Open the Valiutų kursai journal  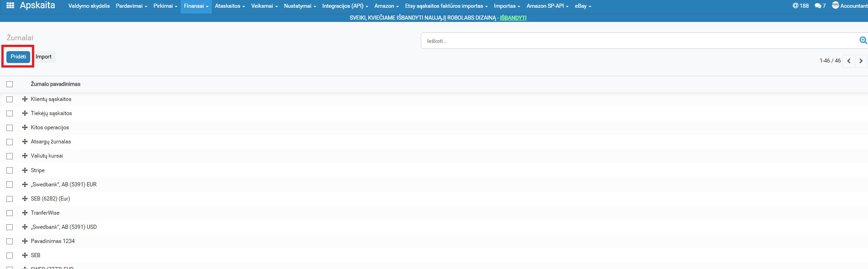47,156
